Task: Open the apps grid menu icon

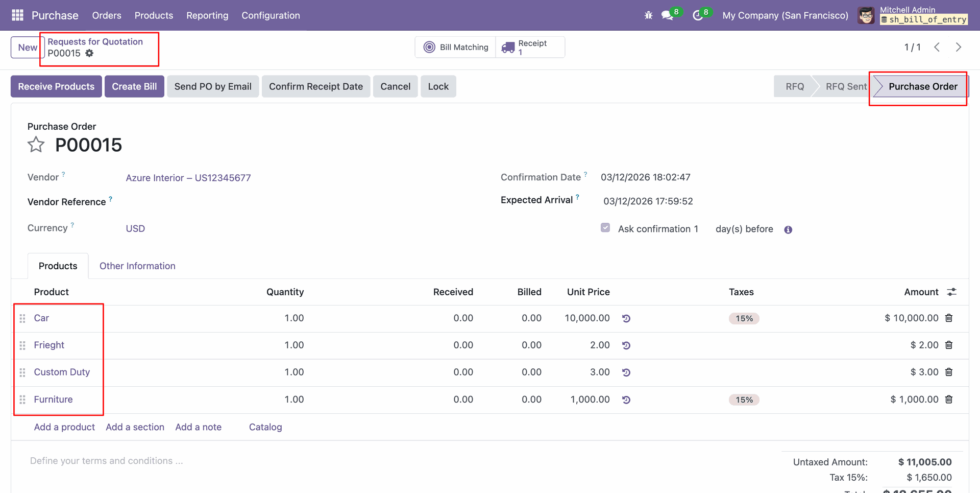Action: [x=17, y=15]
